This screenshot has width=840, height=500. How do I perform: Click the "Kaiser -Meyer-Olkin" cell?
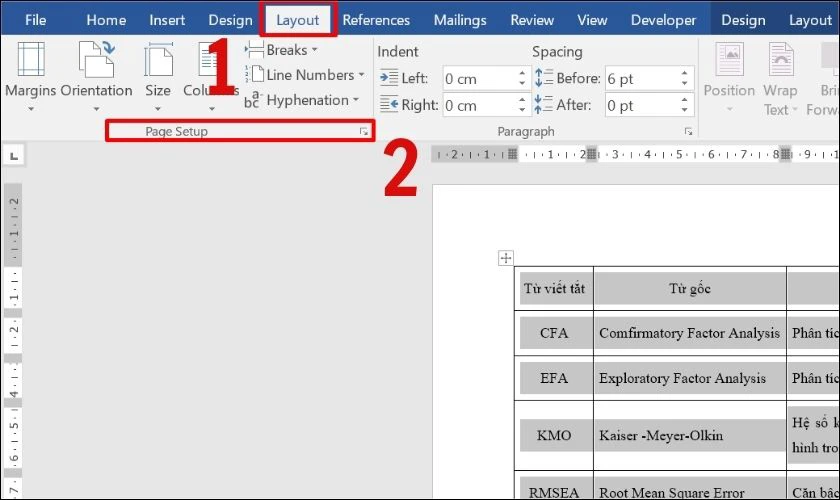pos(690,435)
